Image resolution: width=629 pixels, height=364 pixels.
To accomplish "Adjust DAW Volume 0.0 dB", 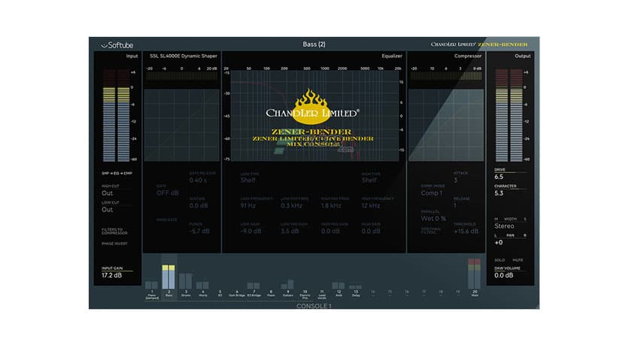I will coord(503,275).
